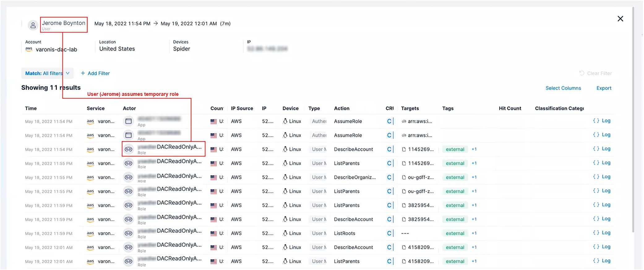Image resolution: width=644 pixels, height=270 pixels.
Task: Click the United States location value
Action: coord(117,49)
